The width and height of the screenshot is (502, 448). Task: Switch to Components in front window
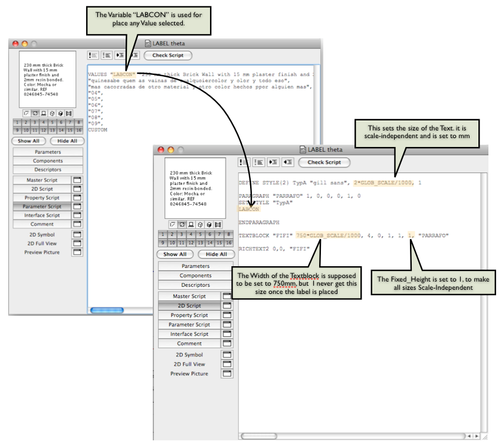196,276
